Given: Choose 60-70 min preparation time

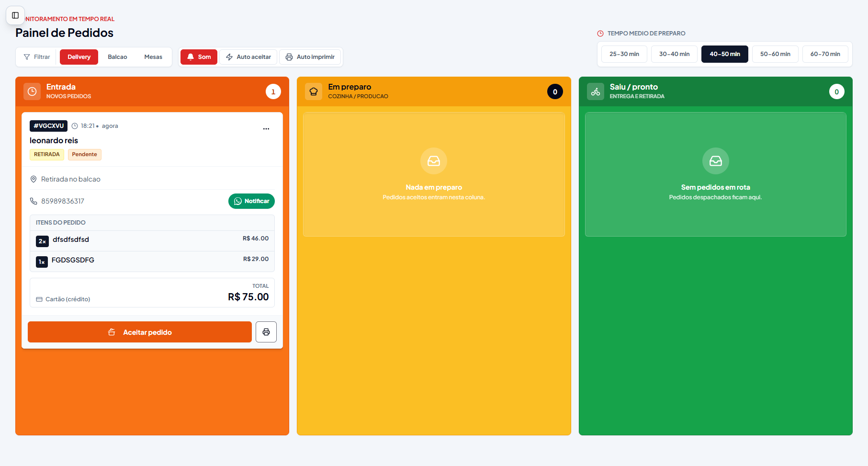Looking at the screenshot, I should click(825, 54).
